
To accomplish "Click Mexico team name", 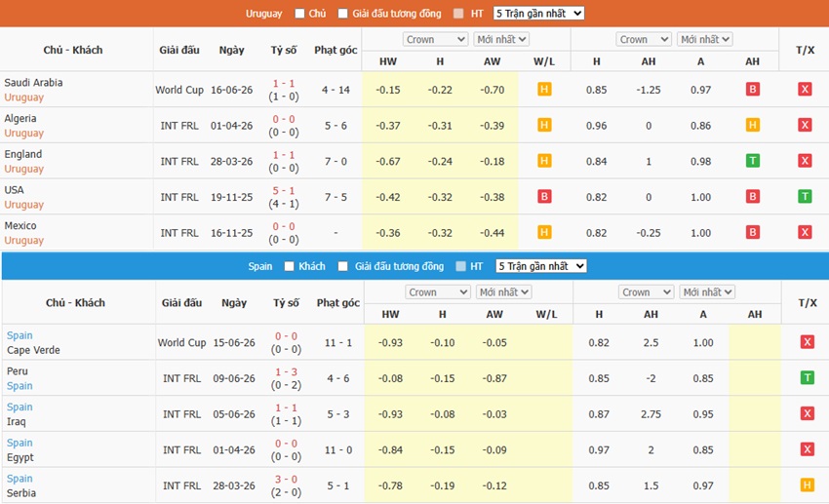I will 20,225.
